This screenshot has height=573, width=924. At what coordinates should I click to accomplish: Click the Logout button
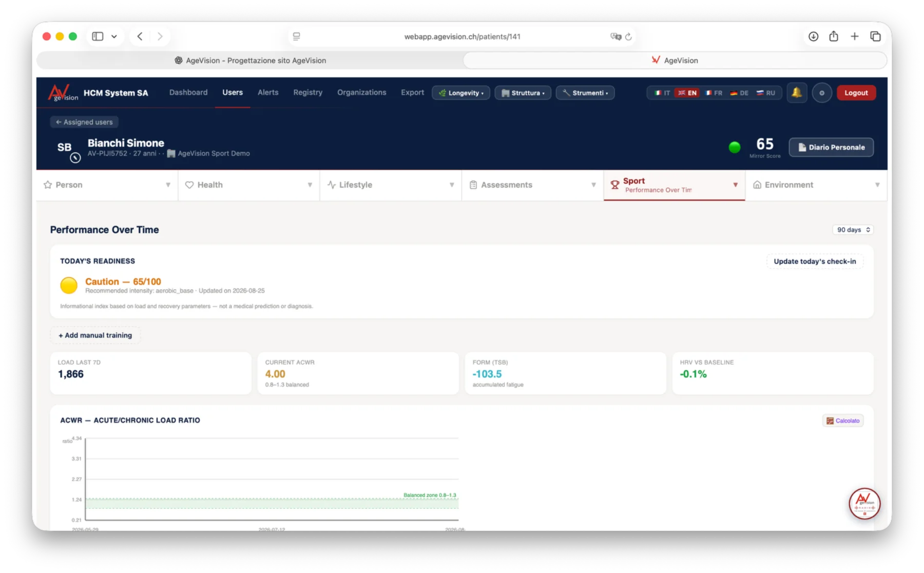point(856,93)
